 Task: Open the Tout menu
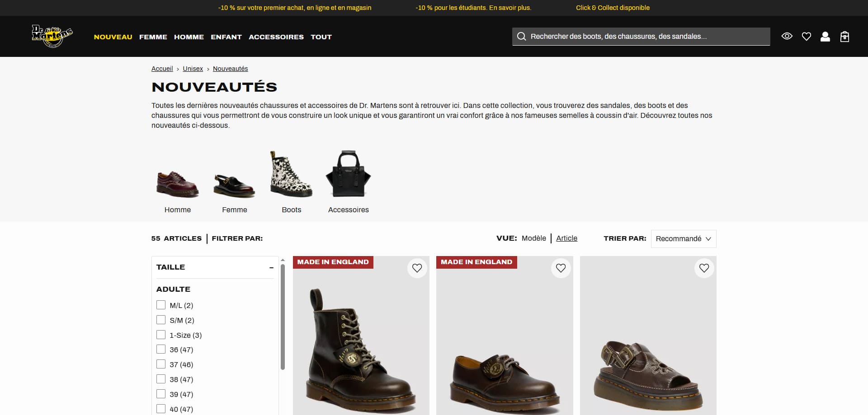pos(321,37)
